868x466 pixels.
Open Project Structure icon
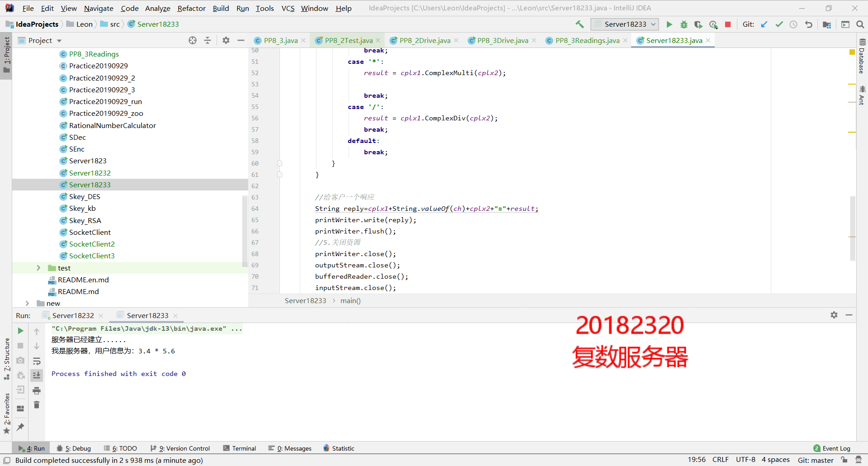827,24
